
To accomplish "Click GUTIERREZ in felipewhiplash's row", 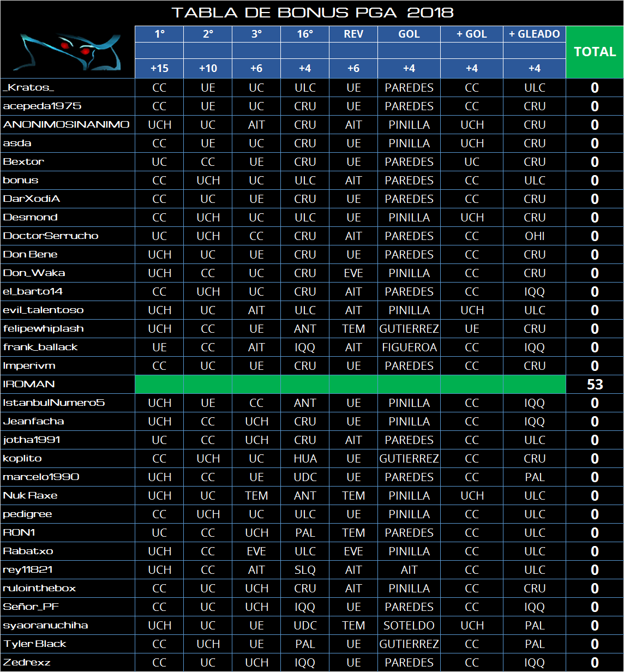I will (409, 329).
